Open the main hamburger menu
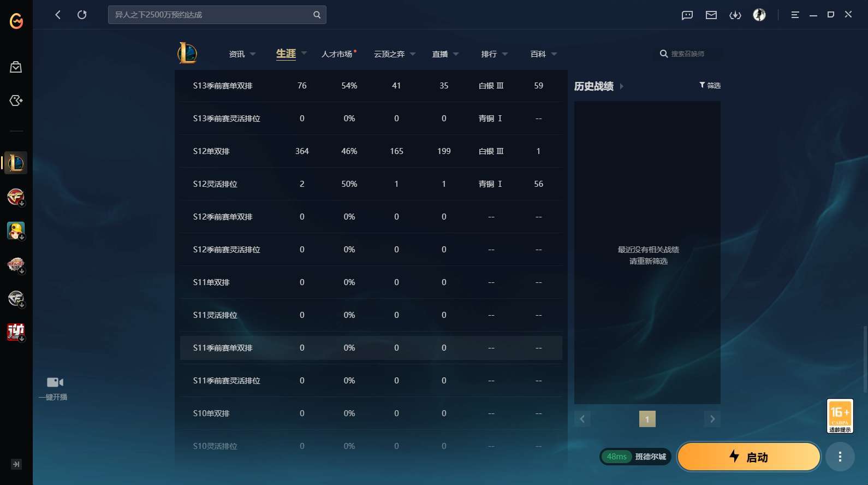Screen dimensions: 868x485 coord(795,15)
